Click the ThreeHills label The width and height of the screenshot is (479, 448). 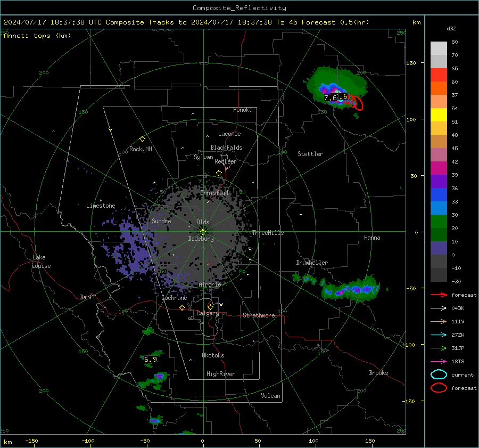point(268,233)
